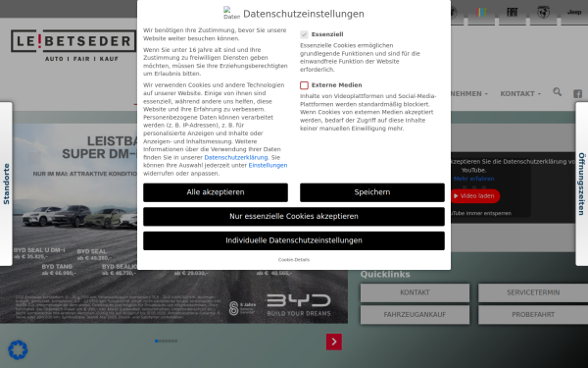Click the red Video laden button

(x=474, y=196)
